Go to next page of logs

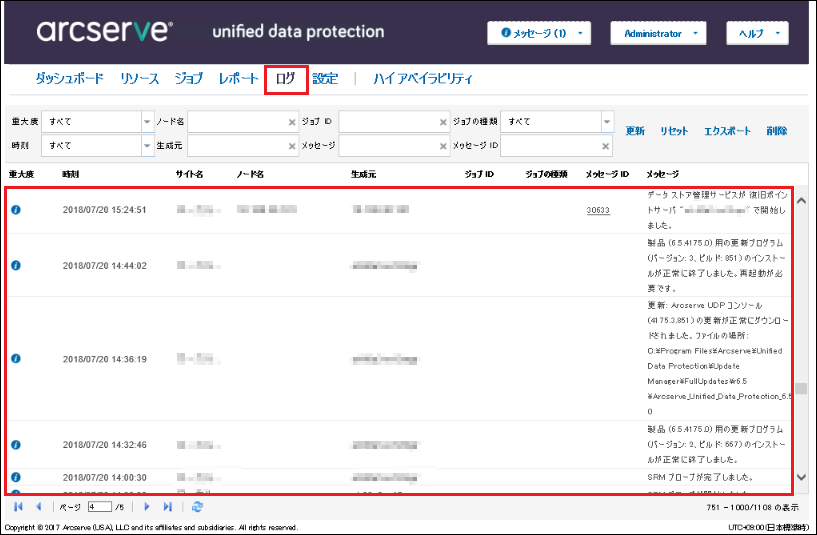click(147, 506)
